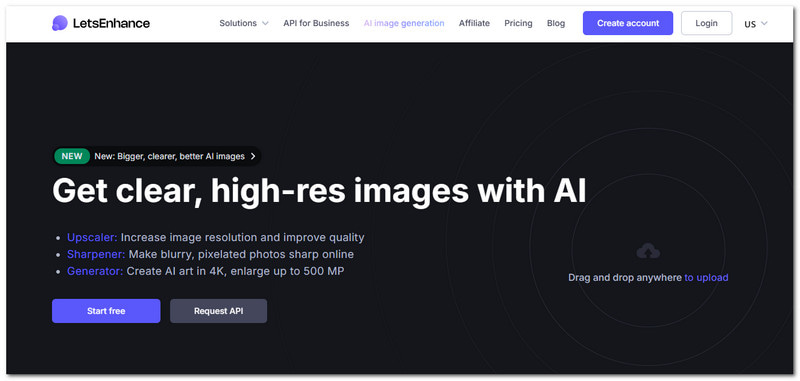Follow the Upscaler link
This screenshot has width=800, height=381.
[x=92, y=237]
